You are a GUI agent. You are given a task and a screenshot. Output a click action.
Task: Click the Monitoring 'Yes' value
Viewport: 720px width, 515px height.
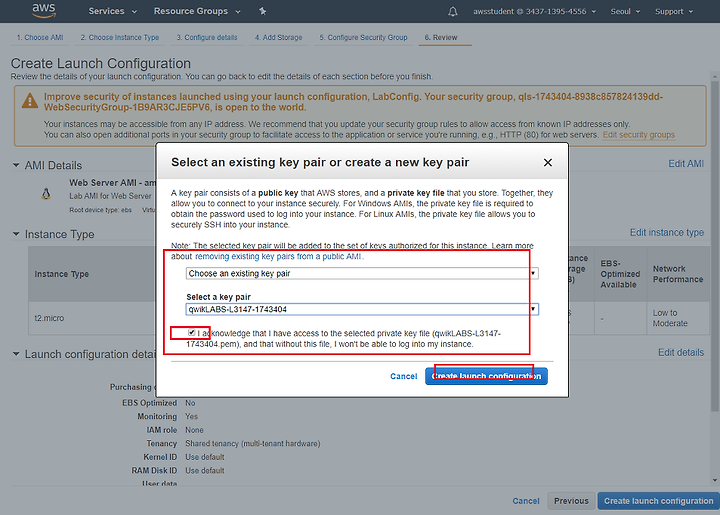[191, 417]
